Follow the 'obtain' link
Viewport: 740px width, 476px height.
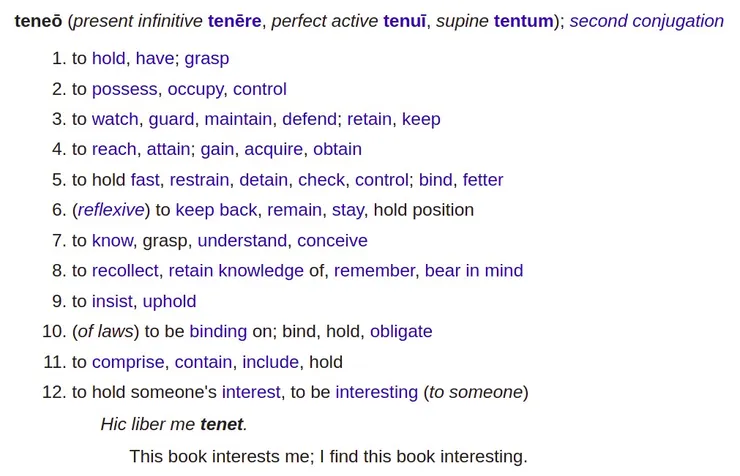click(337, 149)
